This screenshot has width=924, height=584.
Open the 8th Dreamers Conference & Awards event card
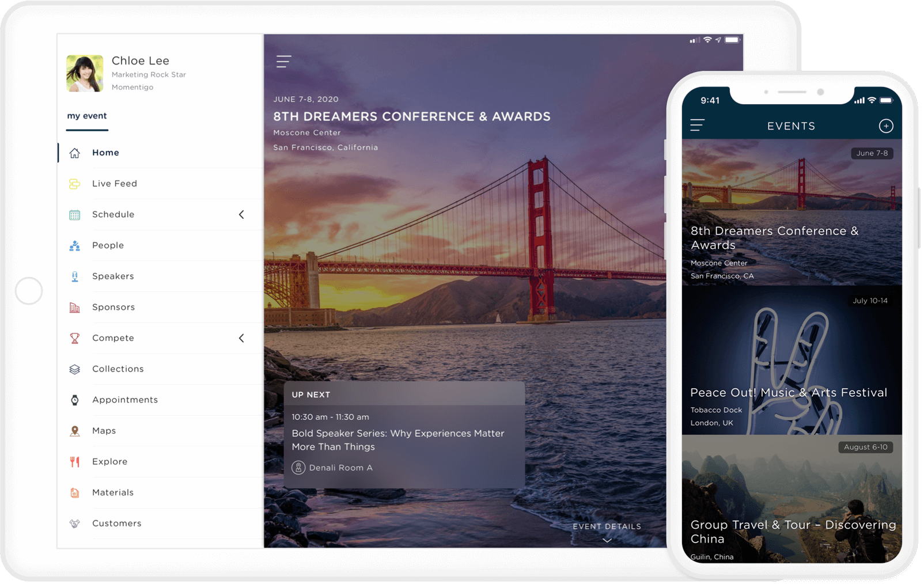click(x=792, y=212)
